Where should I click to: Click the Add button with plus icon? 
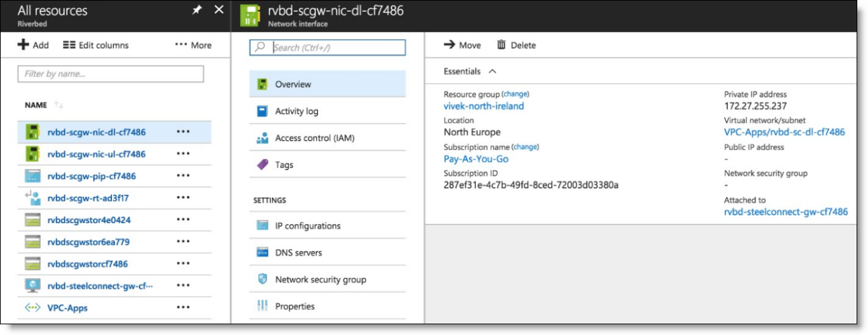point(33,45)
